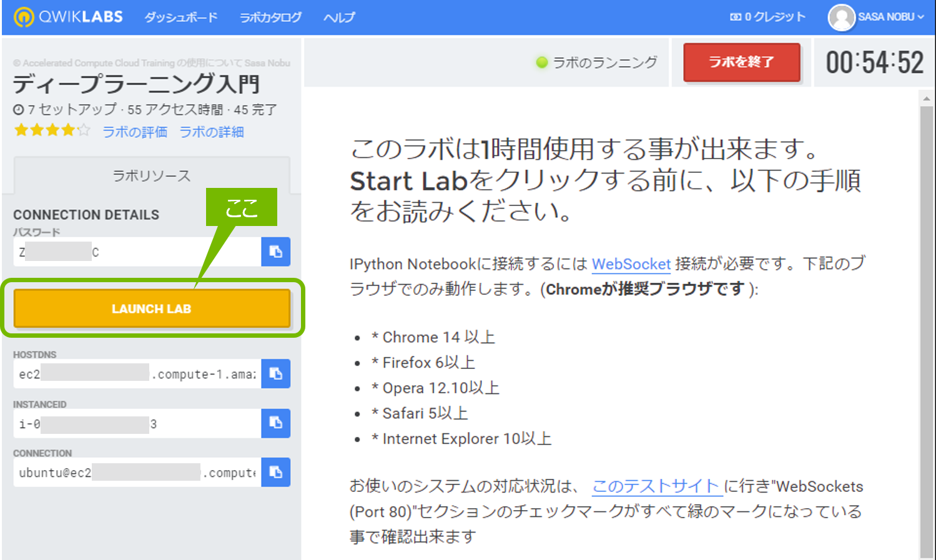Viewport: 936px width, 560px height.
Task: Open the ラボの詳細 link
Action: (212, 132)
